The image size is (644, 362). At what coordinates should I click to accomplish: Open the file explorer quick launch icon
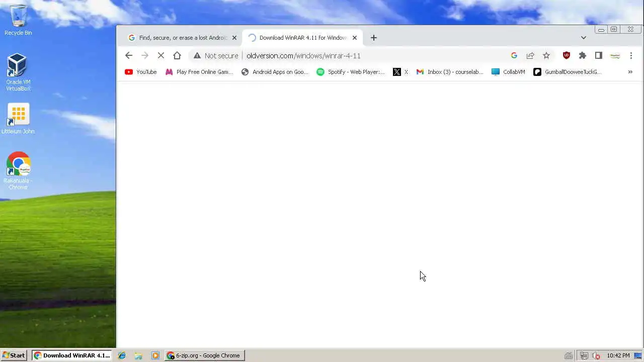coord(138,355)
